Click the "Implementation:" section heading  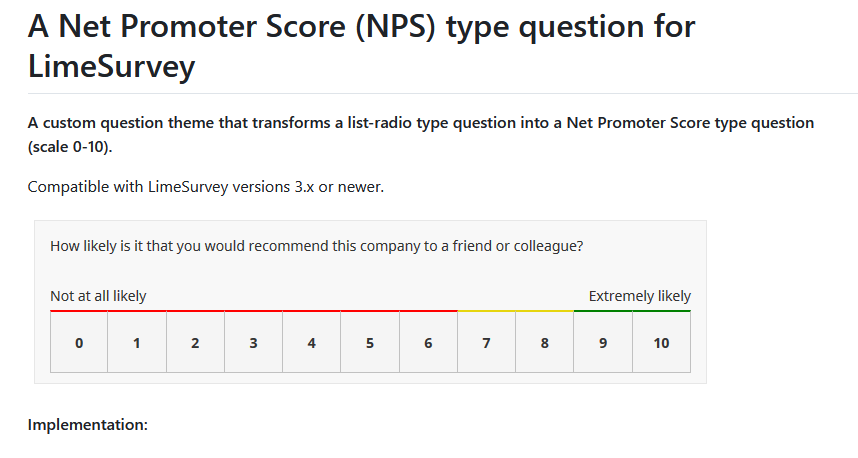click(88, 425)
